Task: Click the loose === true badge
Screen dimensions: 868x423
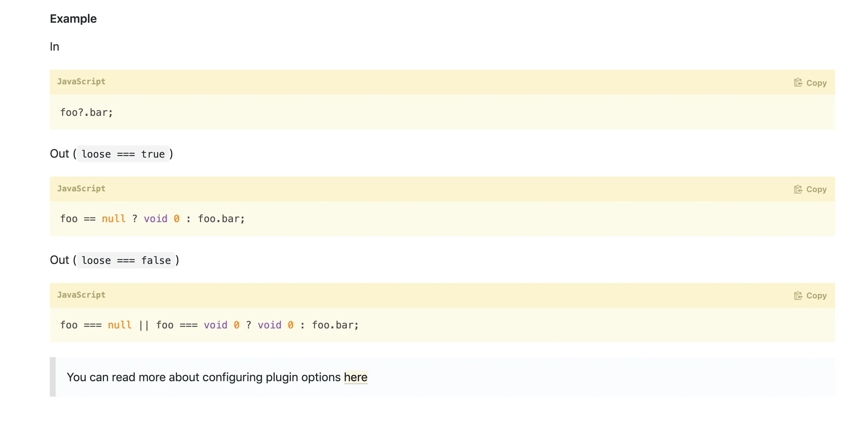Action: click(123, 154)
